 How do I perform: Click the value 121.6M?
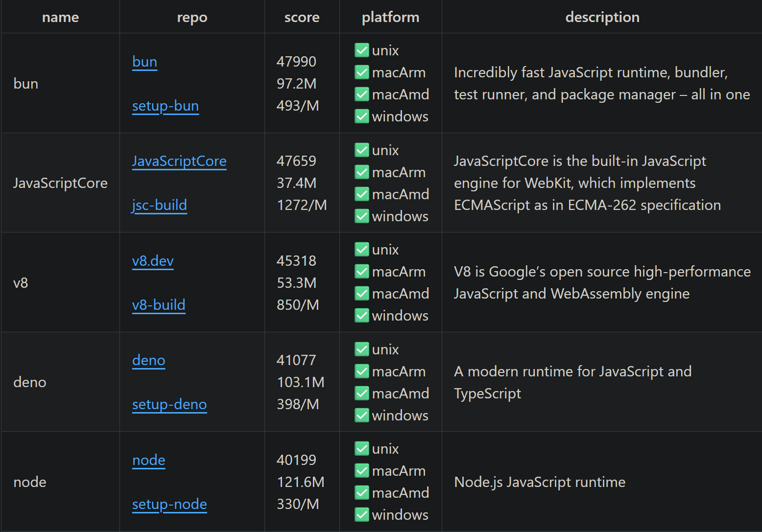click(x=301, y=482)
